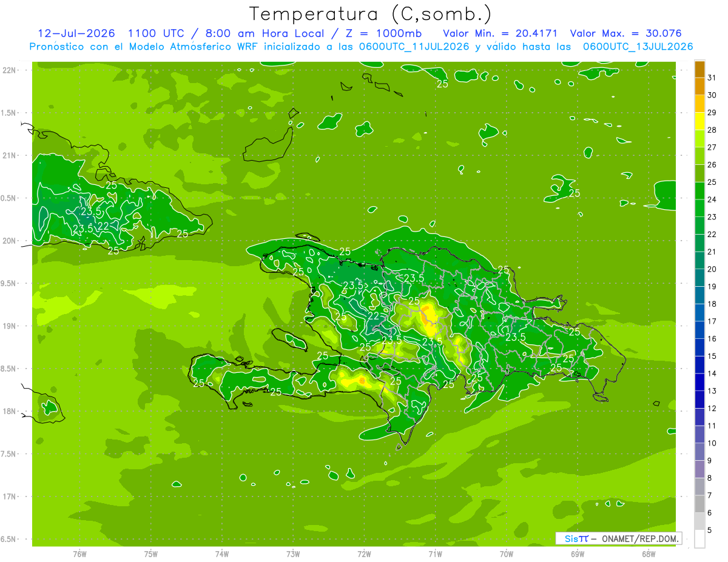Click the legend value '15'
Screen dimensions: 728x562
tap(712, 356)
